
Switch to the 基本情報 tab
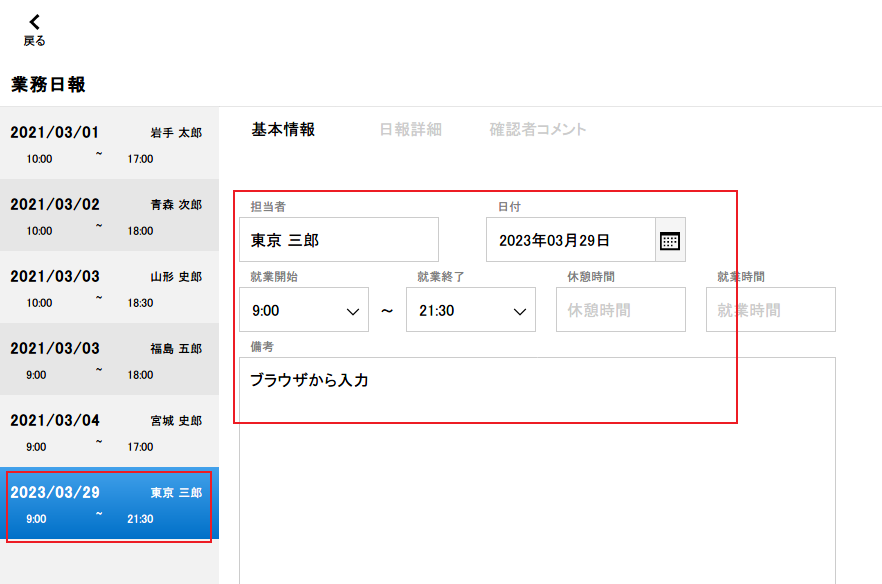pos(283,129)
